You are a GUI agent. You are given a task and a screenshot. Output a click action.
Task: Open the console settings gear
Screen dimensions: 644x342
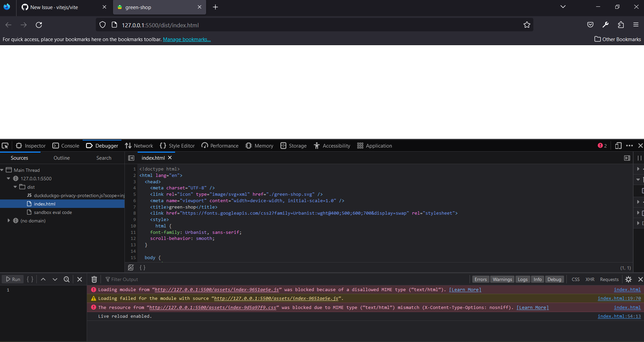pos(629,279)
